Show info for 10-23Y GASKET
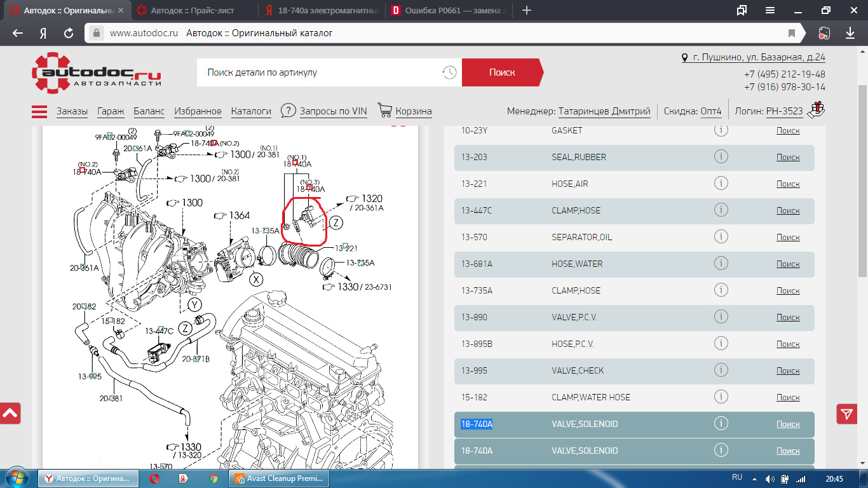 coord(721,130)
